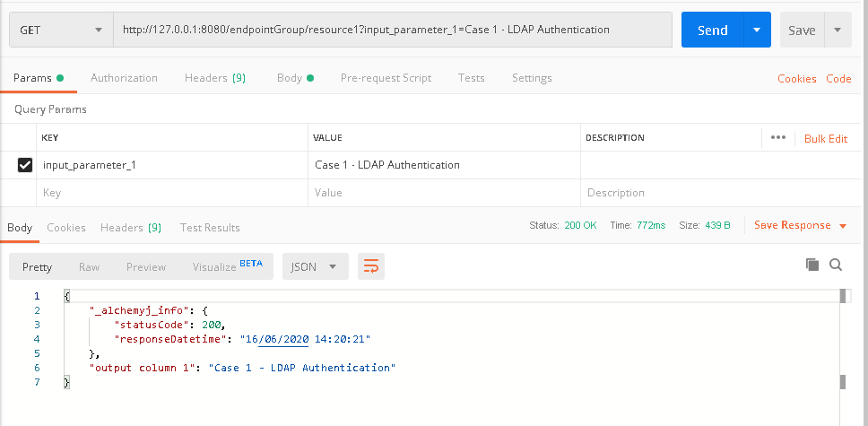Open the Save options dropdown arrow
This screenshot has height=426, width=868.
[x=838, y=30]
